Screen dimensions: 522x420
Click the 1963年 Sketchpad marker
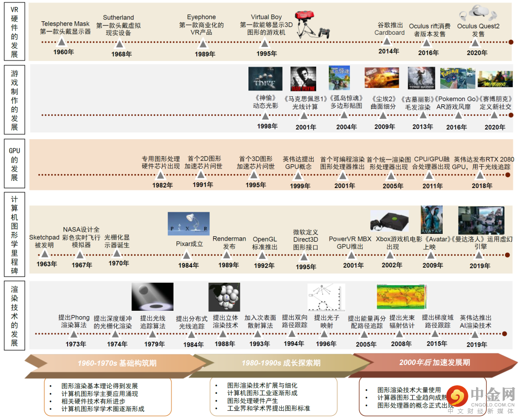[x=44, y=254]
